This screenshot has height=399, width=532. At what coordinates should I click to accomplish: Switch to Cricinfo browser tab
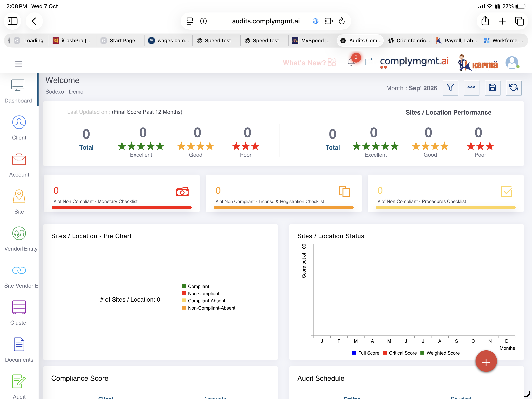409,41
